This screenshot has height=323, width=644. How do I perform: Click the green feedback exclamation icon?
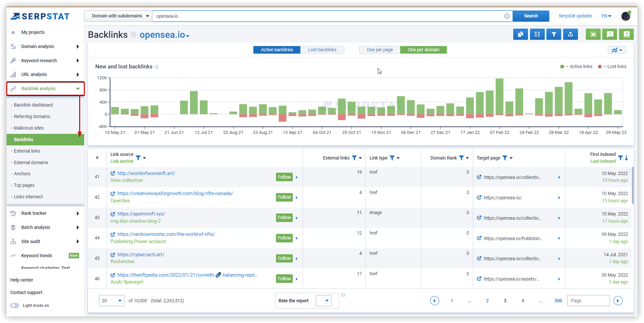point(610,34)
